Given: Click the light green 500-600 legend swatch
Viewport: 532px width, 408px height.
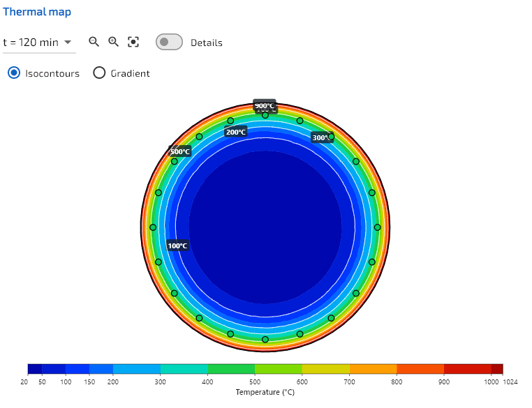Looking at the screenshot, I should pos(279,369).
